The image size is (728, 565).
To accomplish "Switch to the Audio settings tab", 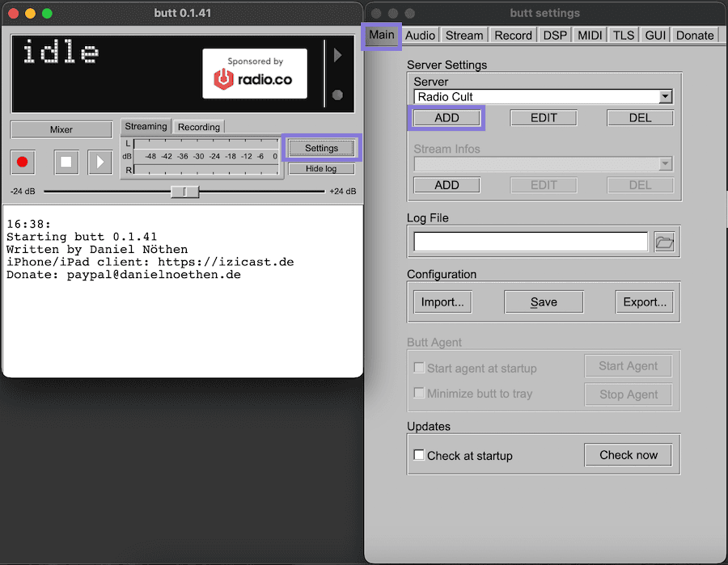I will [x=420, y=35].
